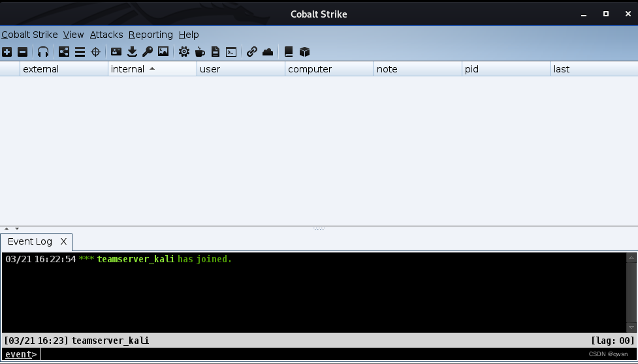
Task: Open the Help menu
Action: click(189, 35)
